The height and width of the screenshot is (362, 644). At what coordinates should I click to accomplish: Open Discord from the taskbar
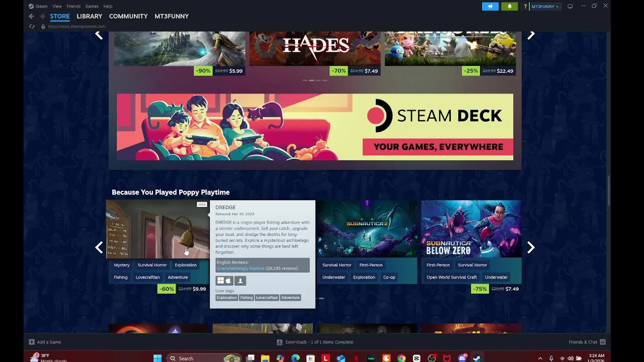462,358
